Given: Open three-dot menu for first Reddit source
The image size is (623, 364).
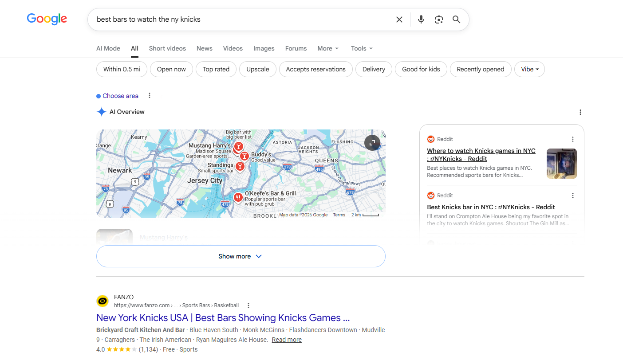Looking at the screenshot, I should coord(573,139).
